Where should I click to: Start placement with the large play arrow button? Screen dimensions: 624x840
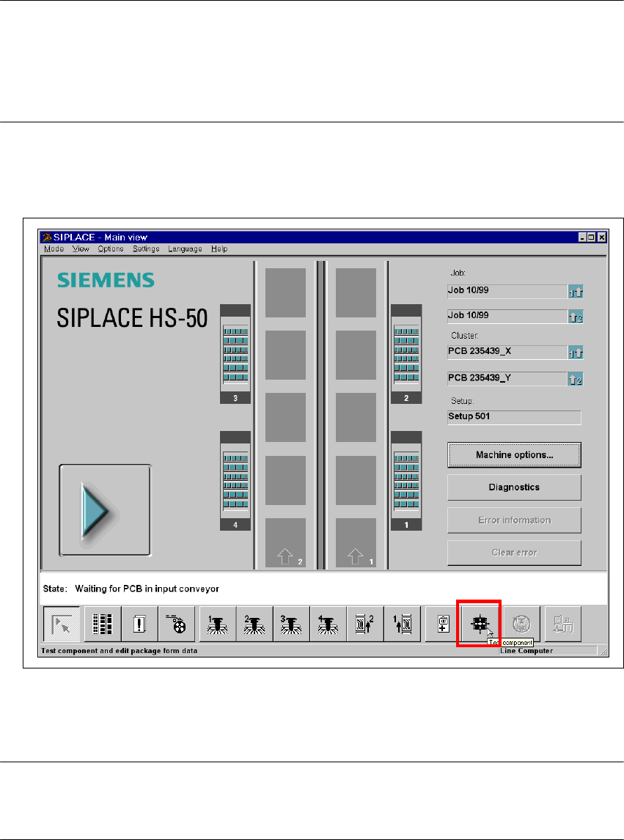point(105,510)
